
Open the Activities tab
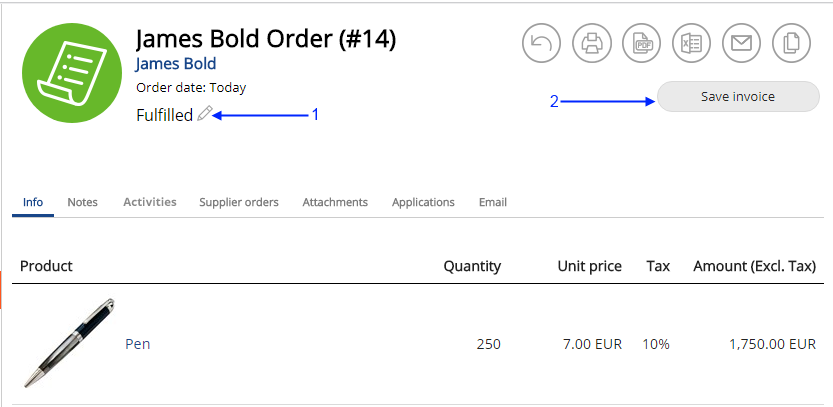click(x=150, y=202)
